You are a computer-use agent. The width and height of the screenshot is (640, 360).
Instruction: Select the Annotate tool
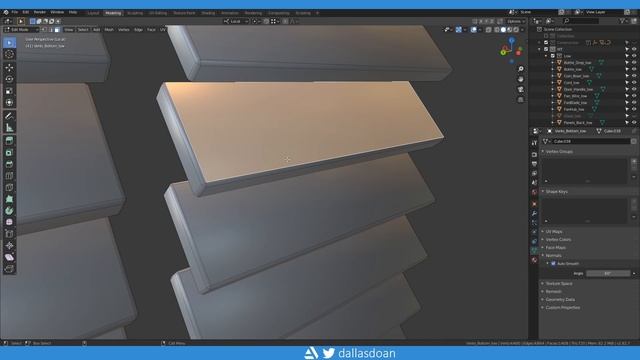9,116
